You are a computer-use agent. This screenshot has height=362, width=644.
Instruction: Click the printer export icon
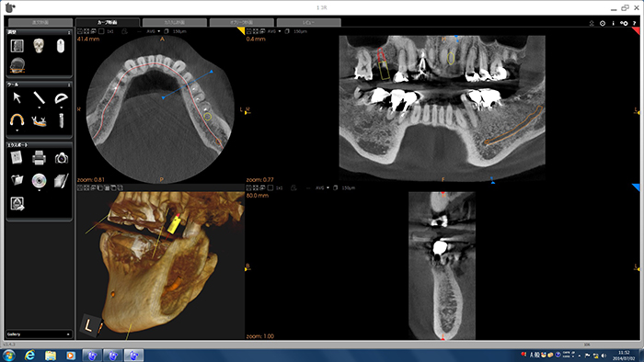[39, 158]
